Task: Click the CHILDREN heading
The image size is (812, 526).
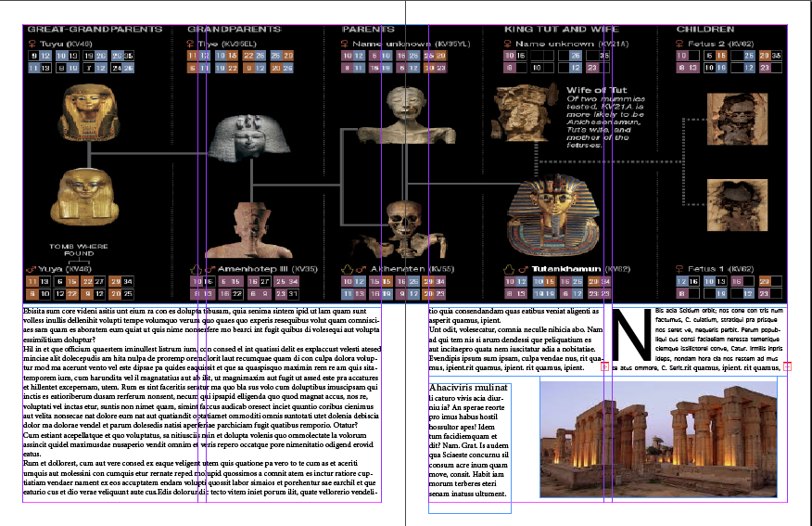Action: click(705, 29)
